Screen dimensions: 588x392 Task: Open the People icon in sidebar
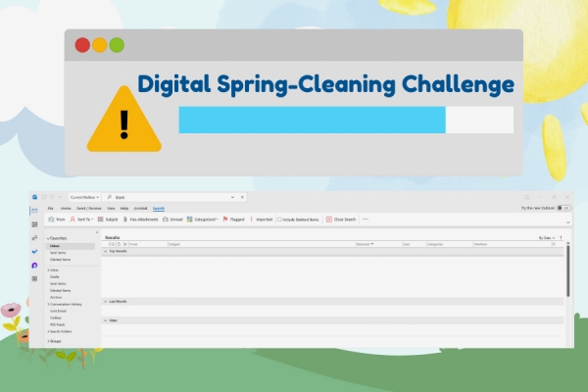coord(34,238)
